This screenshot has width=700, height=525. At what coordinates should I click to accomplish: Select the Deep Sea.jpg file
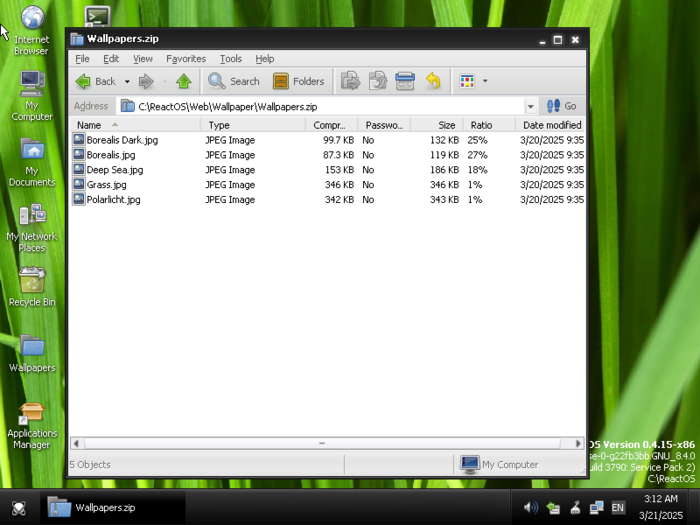pyautogui.click(x=114, y=170)
